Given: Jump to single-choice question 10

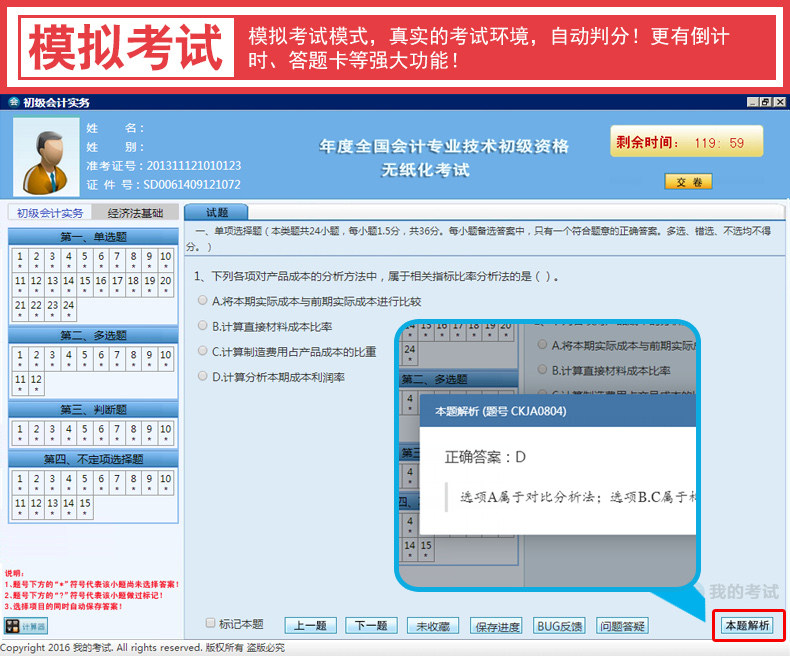Looking at the screenshot, I should click(166, 259).
